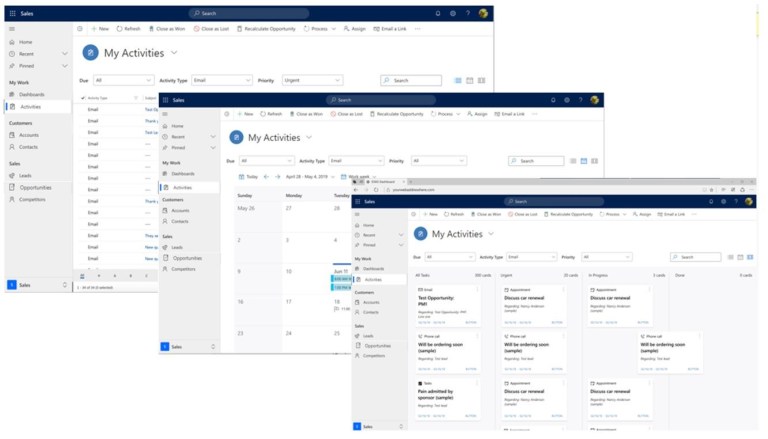Open settings gear in front Sales window
This screenshot has width=768, height=439.
pyautogui.click(x=723, y=201)
